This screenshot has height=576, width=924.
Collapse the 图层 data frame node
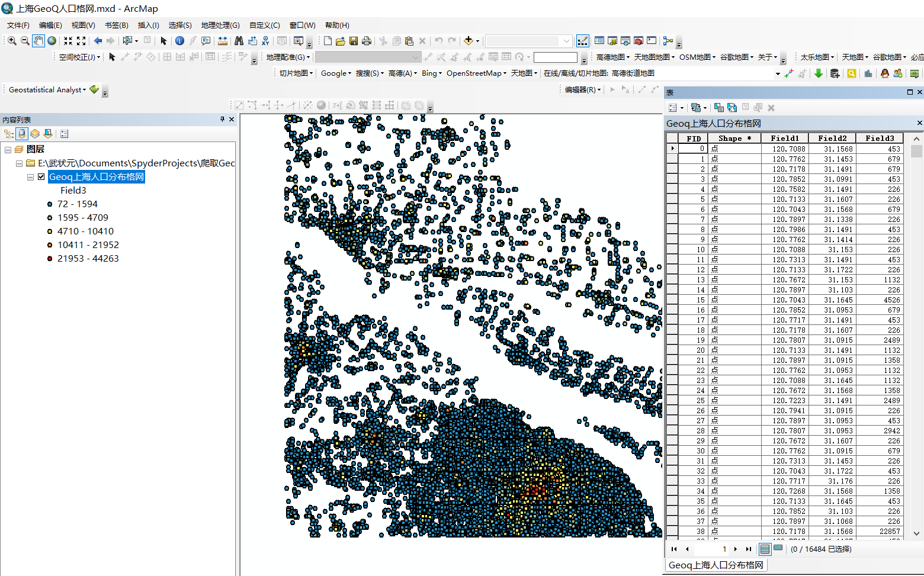pyautogui.click(x=8, y=149)
